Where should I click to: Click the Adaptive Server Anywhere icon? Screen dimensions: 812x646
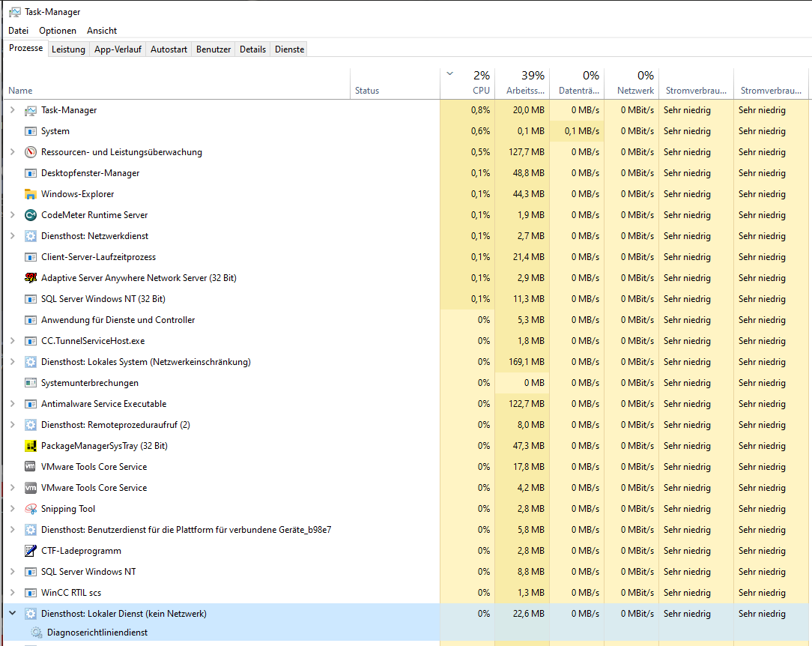pyautogui.click(x=31, y=278)
